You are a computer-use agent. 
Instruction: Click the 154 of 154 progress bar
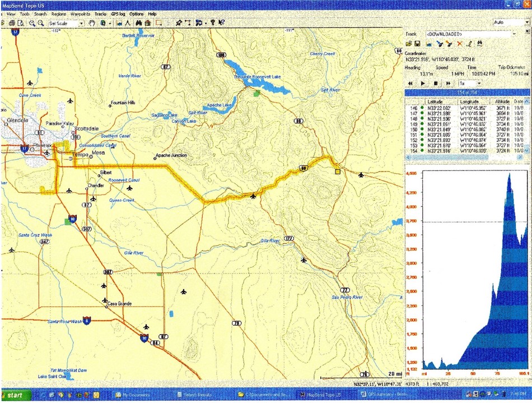pos(467,92)
